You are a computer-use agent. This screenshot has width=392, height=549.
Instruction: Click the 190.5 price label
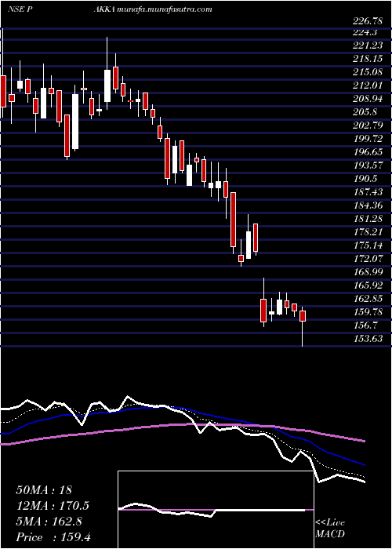(365, 179)
